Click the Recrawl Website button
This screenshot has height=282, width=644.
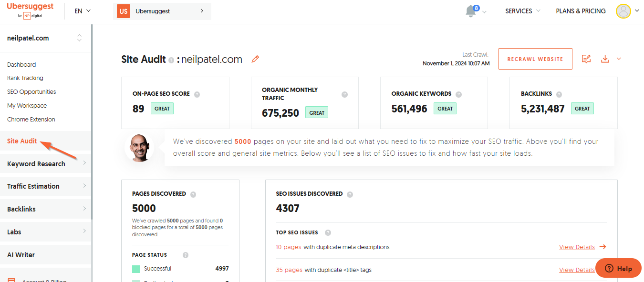(x=535, y=59)
